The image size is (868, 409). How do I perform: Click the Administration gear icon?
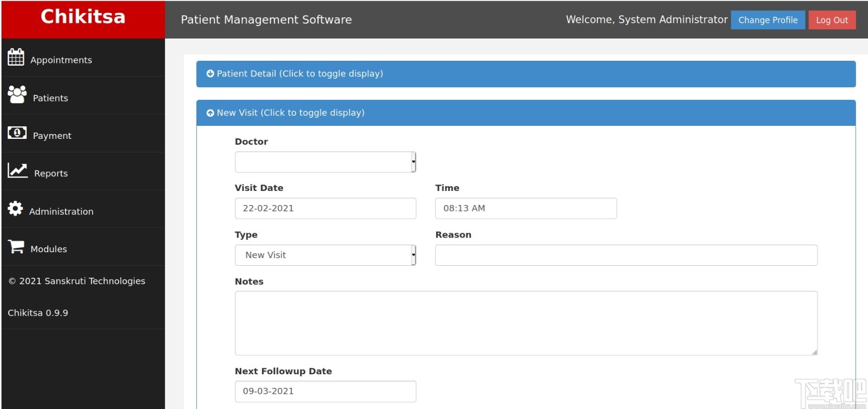[15, 208]
